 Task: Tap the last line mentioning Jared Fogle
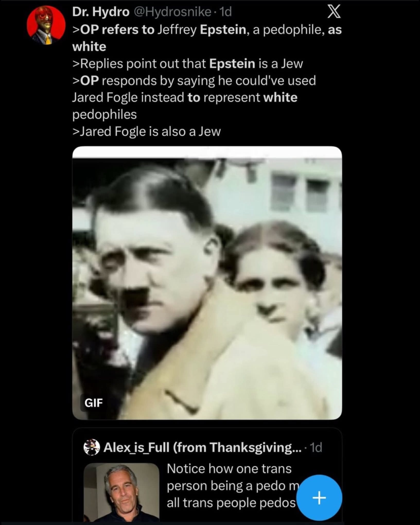point(146,131)
